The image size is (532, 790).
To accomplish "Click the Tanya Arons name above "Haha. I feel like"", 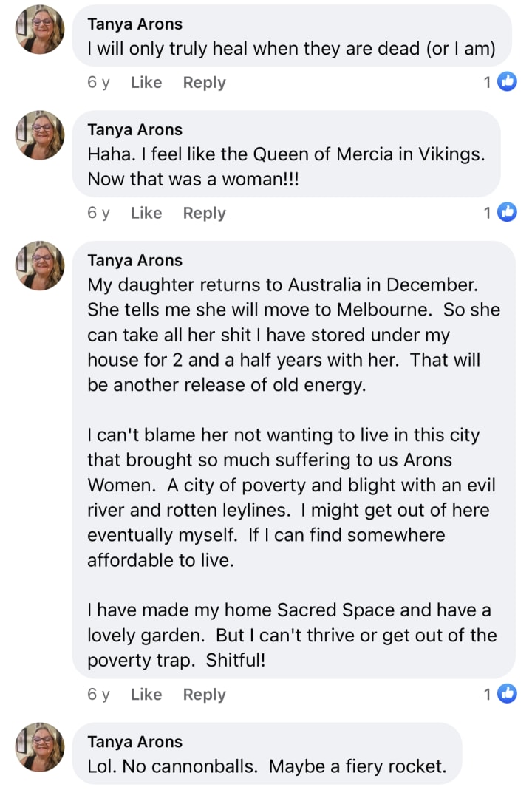I will coord(134,130).
